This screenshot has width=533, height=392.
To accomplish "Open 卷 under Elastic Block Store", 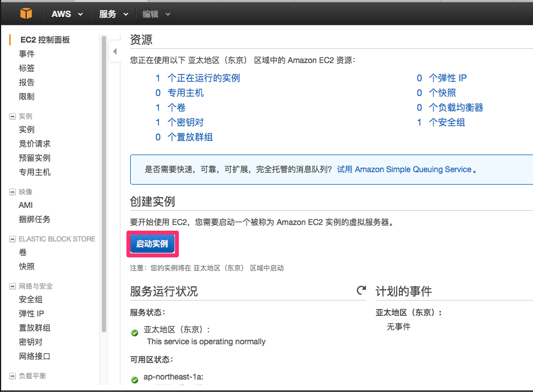I will [x=23, y=252].
